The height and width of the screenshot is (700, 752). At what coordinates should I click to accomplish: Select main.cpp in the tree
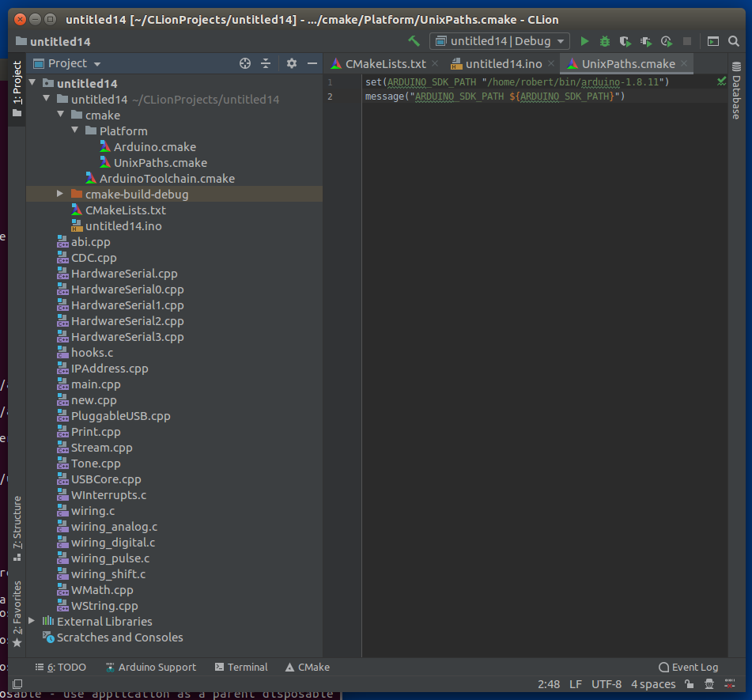click(x=96, y=384)
